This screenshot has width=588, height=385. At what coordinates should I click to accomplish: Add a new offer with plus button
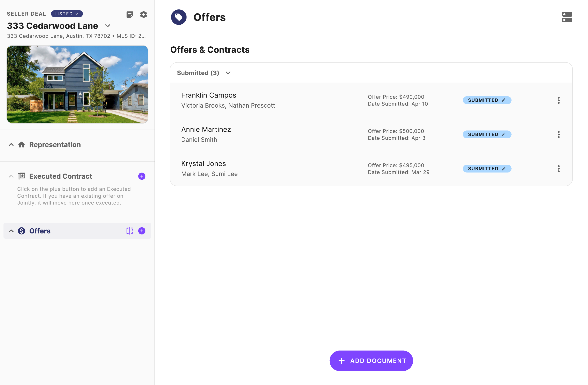[142, 231]
